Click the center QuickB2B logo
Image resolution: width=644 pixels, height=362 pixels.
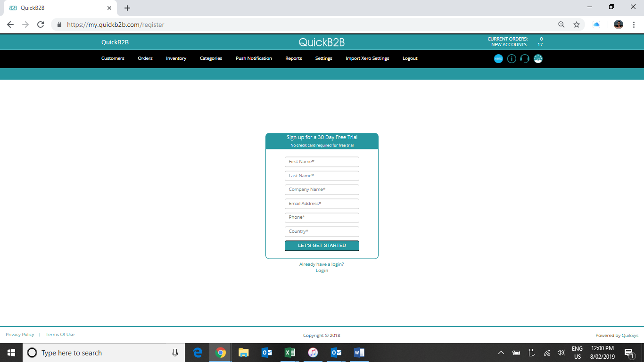pyautogui.click(x=322, y=42)
